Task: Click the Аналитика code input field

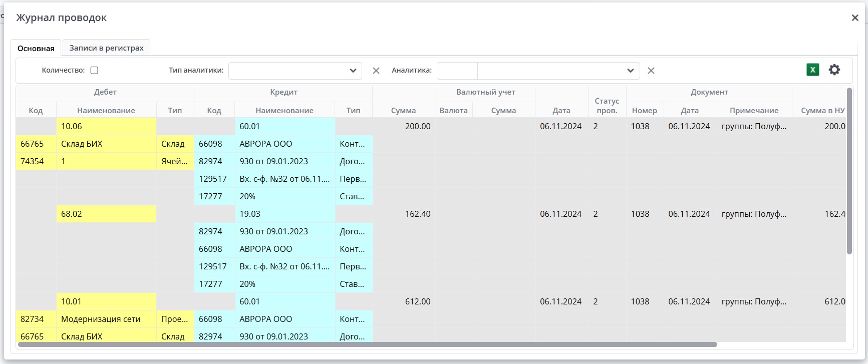Action: click(x=457, y=71)
